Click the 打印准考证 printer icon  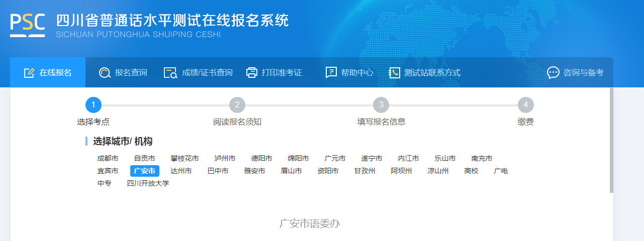(252, 73)
